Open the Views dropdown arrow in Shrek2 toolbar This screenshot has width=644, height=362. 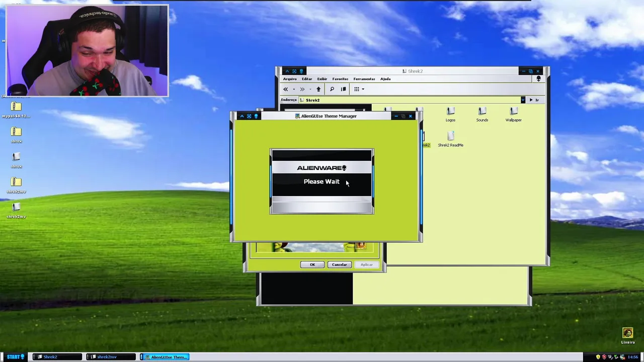363,89
